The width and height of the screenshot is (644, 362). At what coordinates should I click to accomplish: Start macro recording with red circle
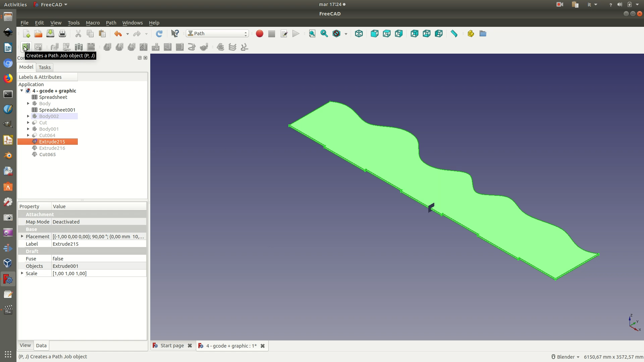tap(260, 34)
